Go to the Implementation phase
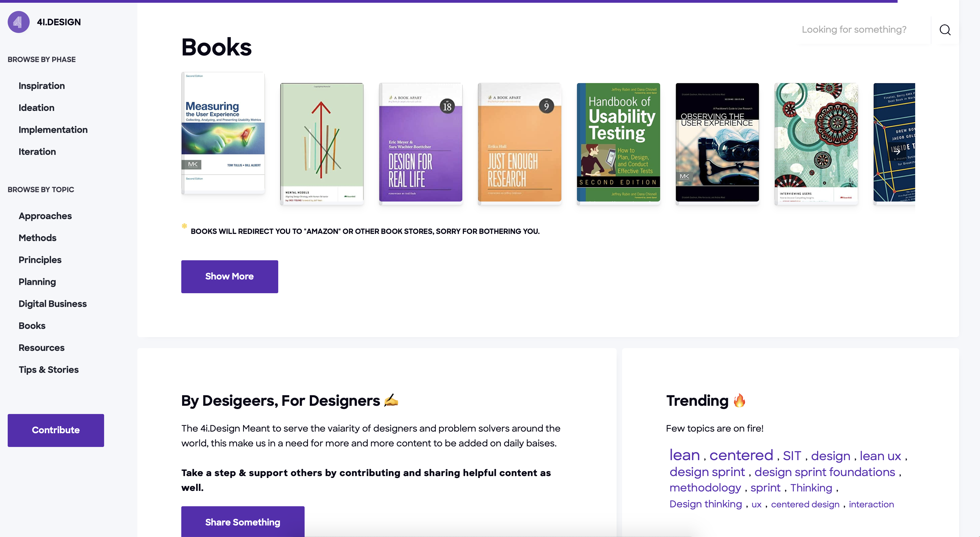The width and height of the screenshot is (980, 537). [53, 130]
